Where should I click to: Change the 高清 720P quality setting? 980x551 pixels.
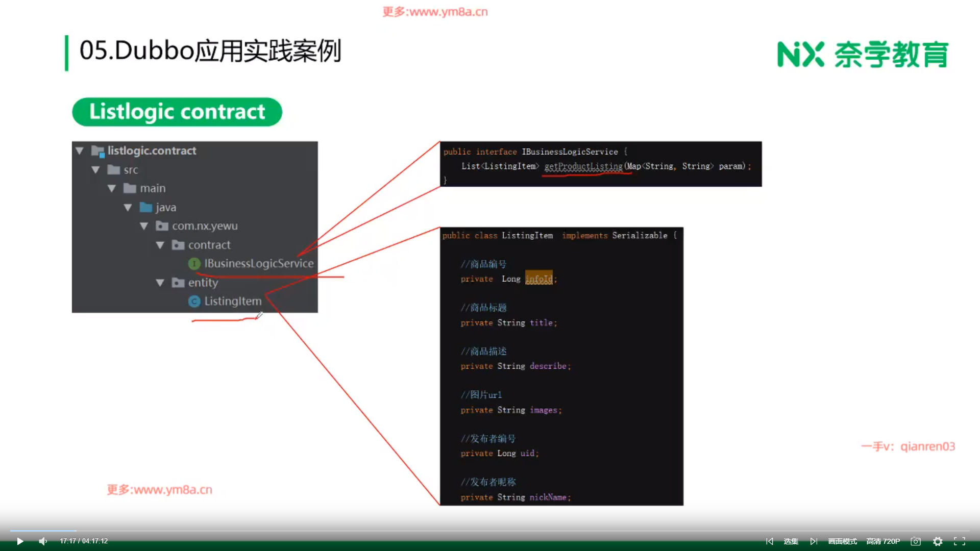[x=883, y=541]
